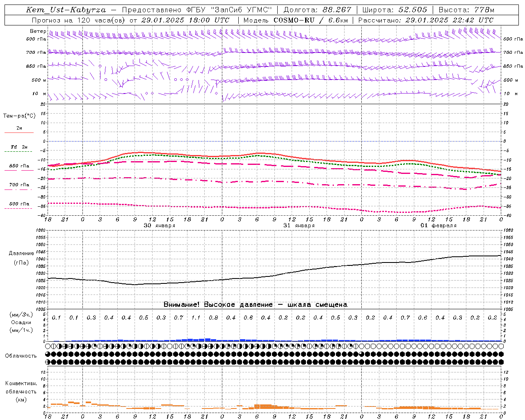Click the Облачность cloud cover label

pyautogui.click(x=21, y=356)
